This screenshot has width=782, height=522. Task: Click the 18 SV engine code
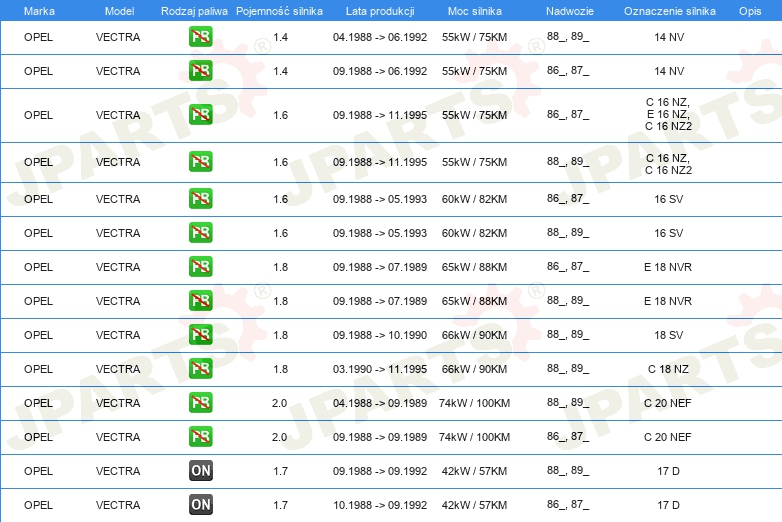click(668, 335)
